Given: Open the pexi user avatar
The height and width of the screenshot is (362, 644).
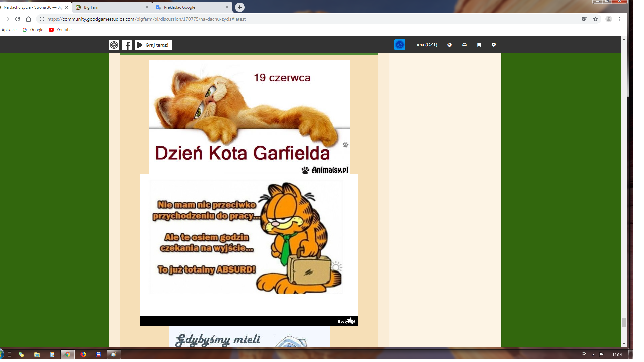Looking at the screenshot, I should tap(400, 45).
